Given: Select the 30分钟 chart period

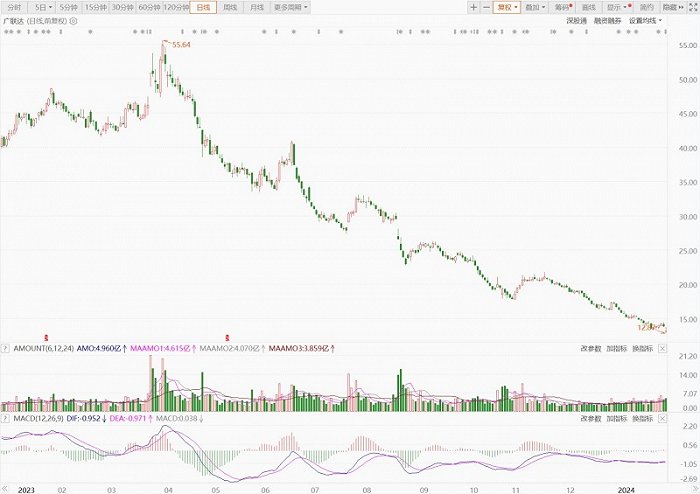Looking at the screenshot, I should pos(122,7).
